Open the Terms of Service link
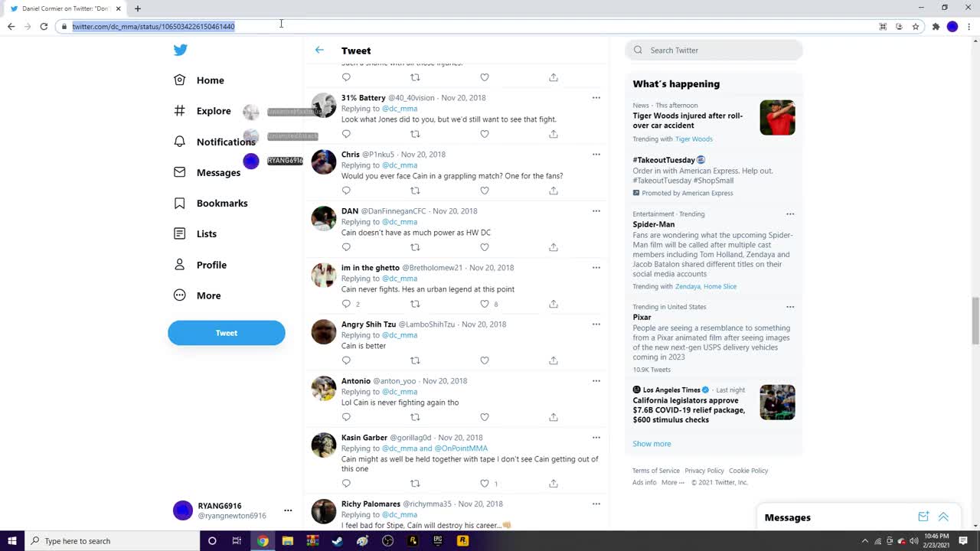This screenshot has height=551, width=980. pos(656,471)
